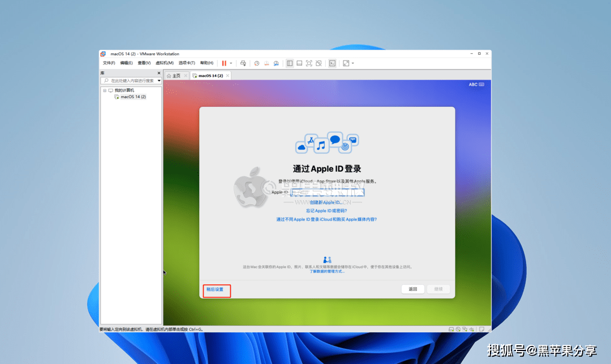Click the 创建新 Apple ID link
Image resolution: width=611 pixels, height=364 pixels.
point(326,202)
